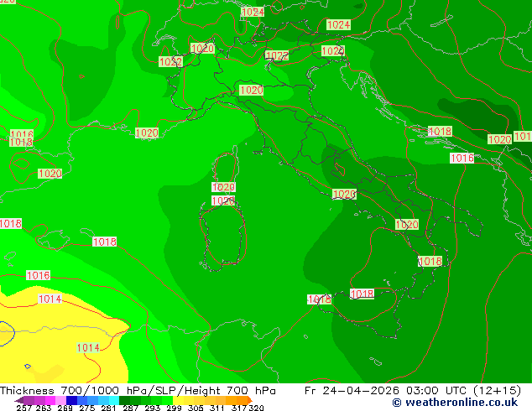Click the legend value 305

coord(196,408)
